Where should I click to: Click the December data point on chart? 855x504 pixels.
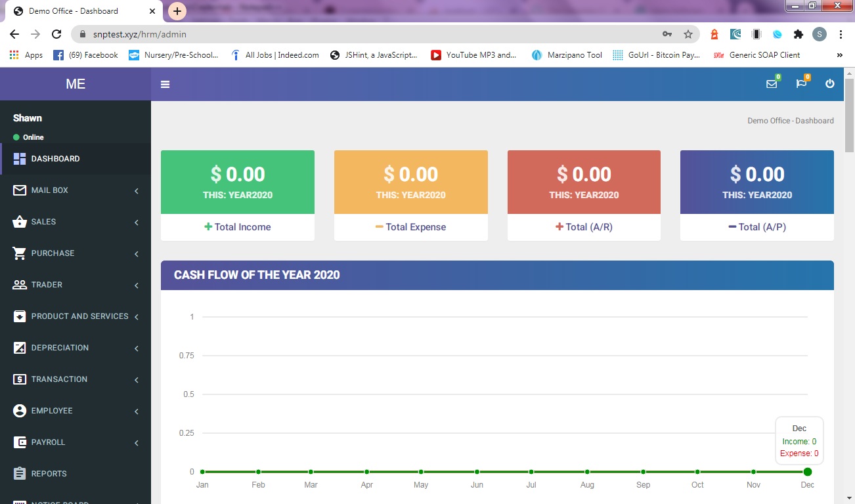tap(807, 472)
